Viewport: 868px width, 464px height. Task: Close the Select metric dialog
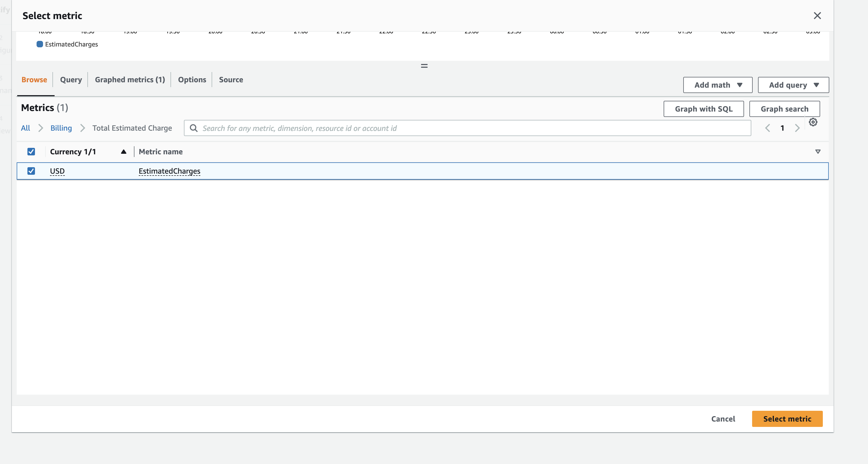(x=817, y=16)
